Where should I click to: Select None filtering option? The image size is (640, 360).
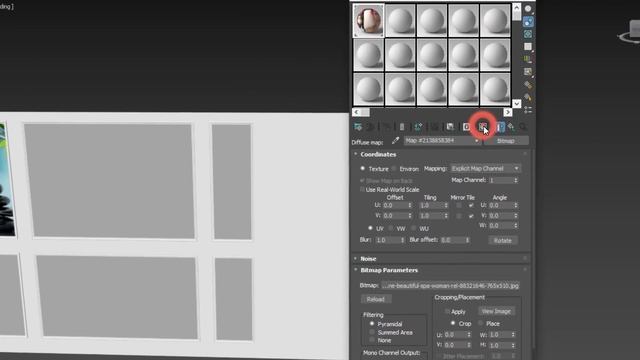(372, 340)
